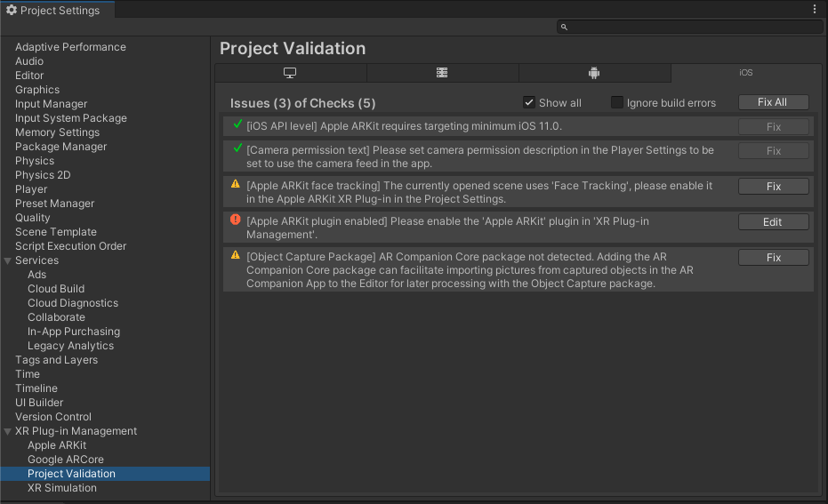Click the warning icon beside face tracking issue

click(x=236, y=184)
